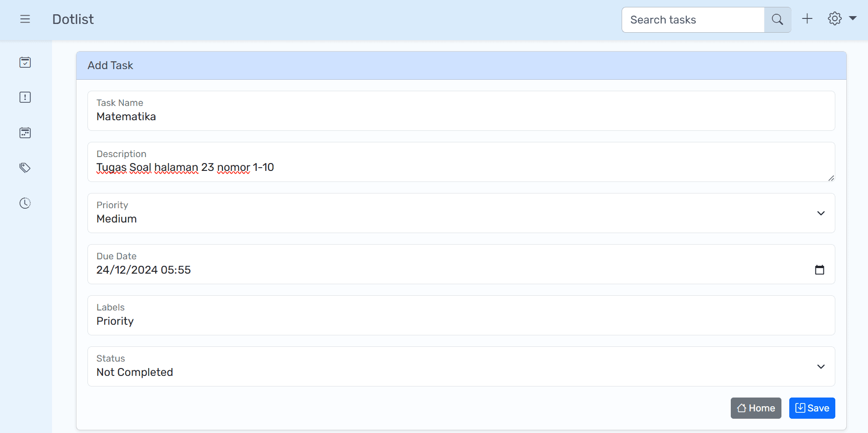This screenshot has width=868, height=433.
Task: Click the Home button
Action: pyautogui.click(x=756, y=408)
